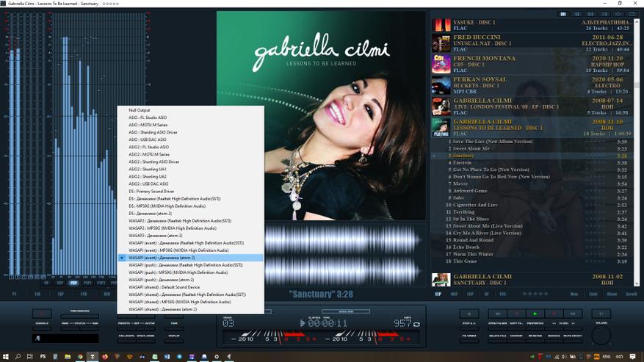Turn the volume knob
This screenshot has height=362, width=644.
coord(601,335)
